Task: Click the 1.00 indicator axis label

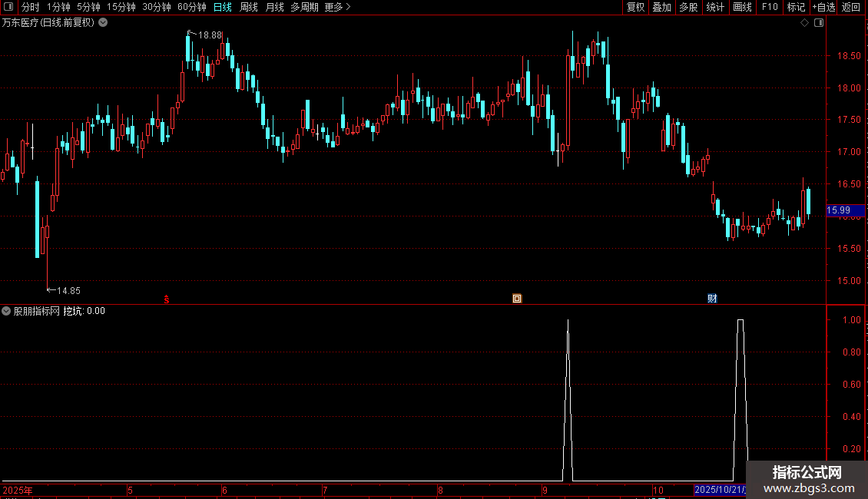Action: point(851,320)
